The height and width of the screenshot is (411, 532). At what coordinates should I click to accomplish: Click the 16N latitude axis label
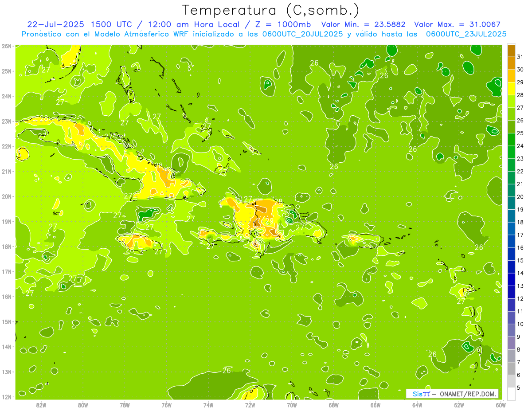pyautogui.click(x=7, y=297)
